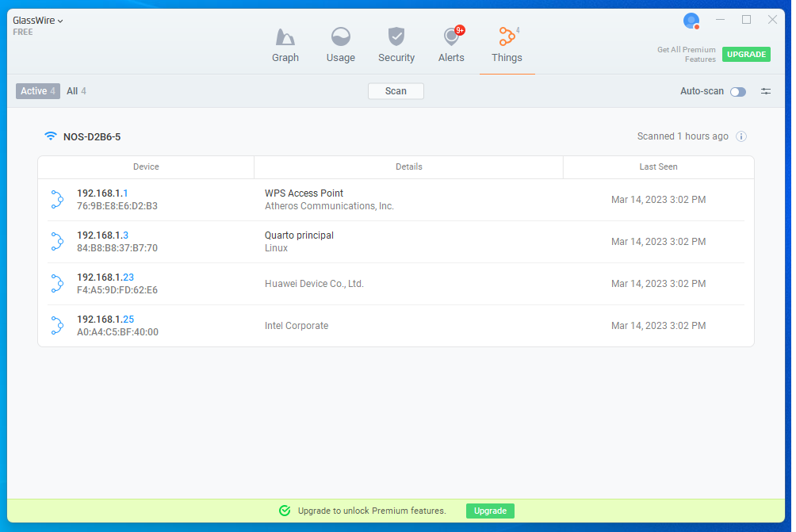The height and width of the screenshot is (532, 796).
Task: Select the 192.168.1.23 IP address
Action: point(105,277)
